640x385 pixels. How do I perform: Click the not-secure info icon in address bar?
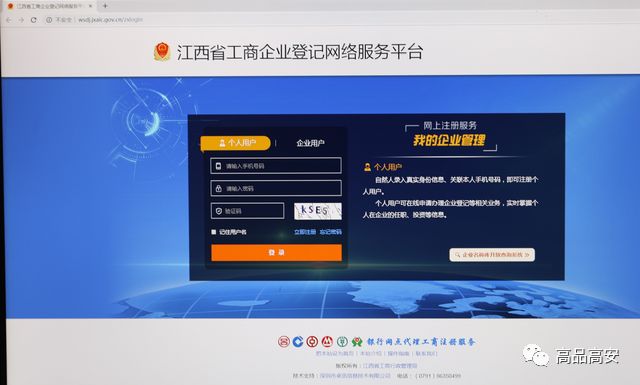(49, 20)
